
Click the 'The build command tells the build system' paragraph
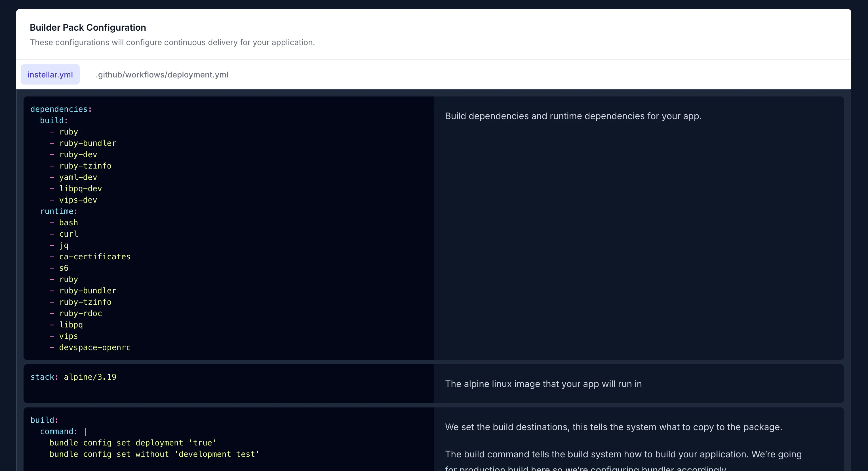point(623,461)
